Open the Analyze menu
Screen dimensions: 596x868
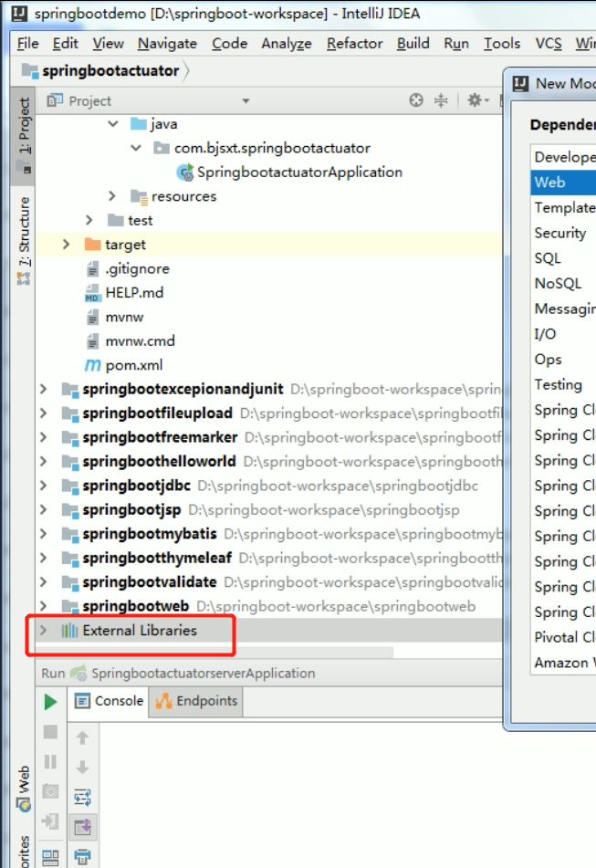287,43
